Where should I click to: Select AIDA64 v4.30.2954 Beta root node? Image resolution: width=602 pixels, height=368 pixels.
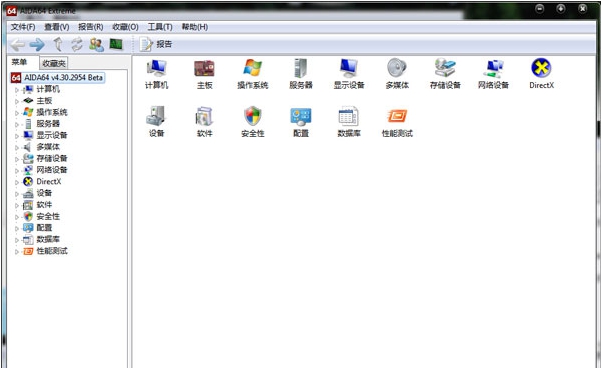58,78
